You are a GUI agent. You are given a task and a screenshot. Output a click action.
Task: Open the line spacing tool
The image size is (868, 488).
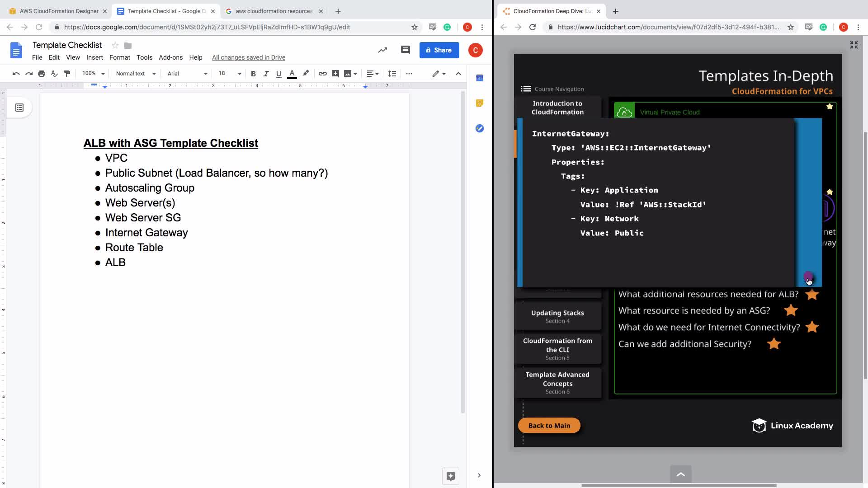click(392, 74)
